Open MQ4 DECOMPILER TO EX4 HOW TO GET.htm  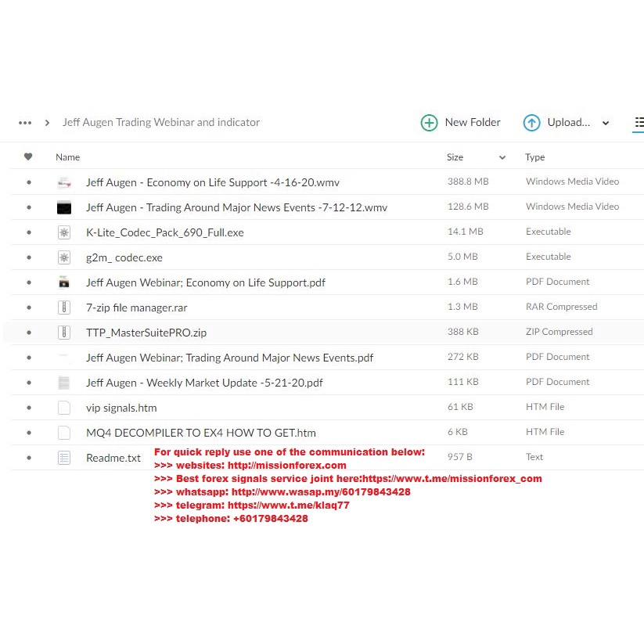coord(201,433)
